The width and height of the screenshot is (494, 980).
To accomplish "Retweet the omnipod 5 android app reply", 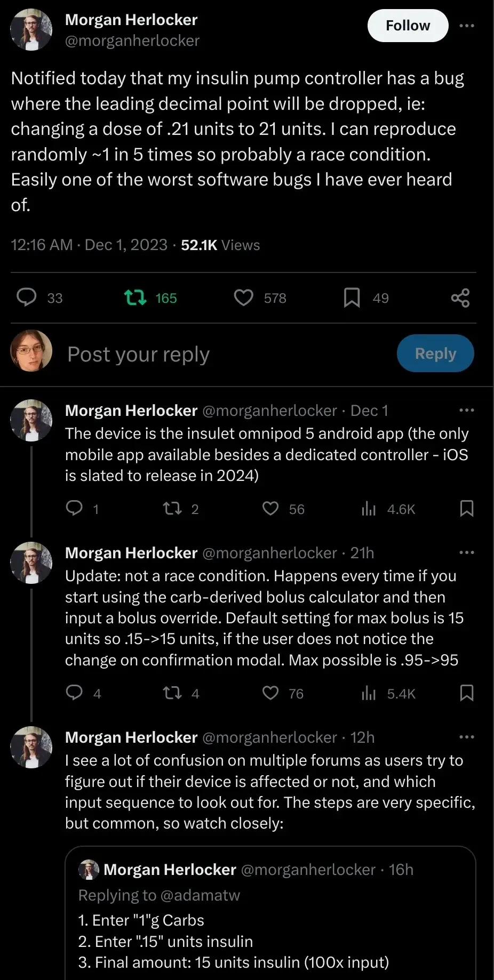I will click(172, 509).
